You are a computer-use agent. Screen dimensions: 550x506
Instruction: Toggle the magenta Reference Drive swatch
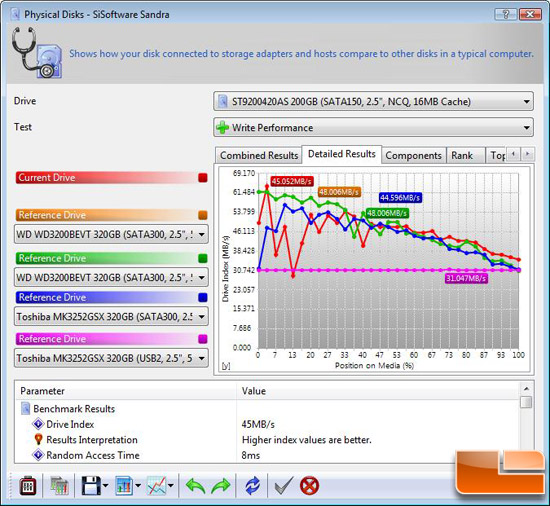pos(203,339)
